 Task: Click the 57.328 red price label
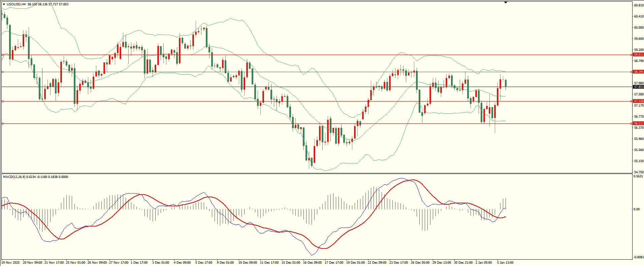click(x=638, y=101)
